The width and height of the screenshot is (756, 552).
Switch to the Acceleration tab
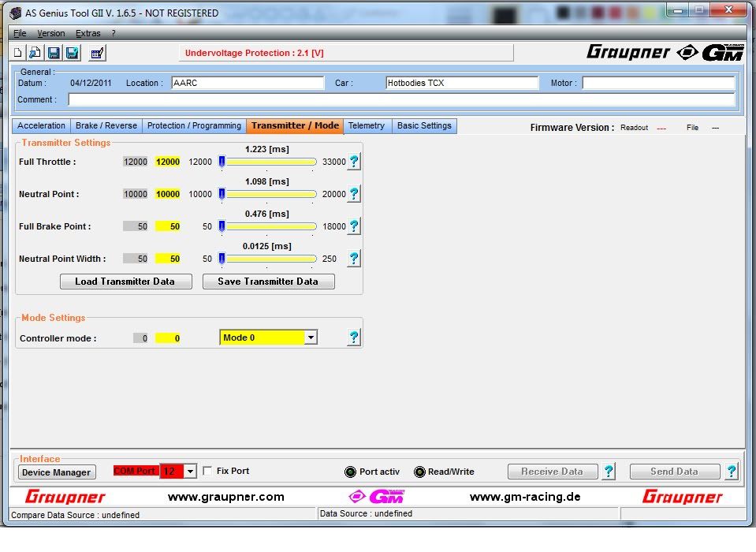click(42, 126)
